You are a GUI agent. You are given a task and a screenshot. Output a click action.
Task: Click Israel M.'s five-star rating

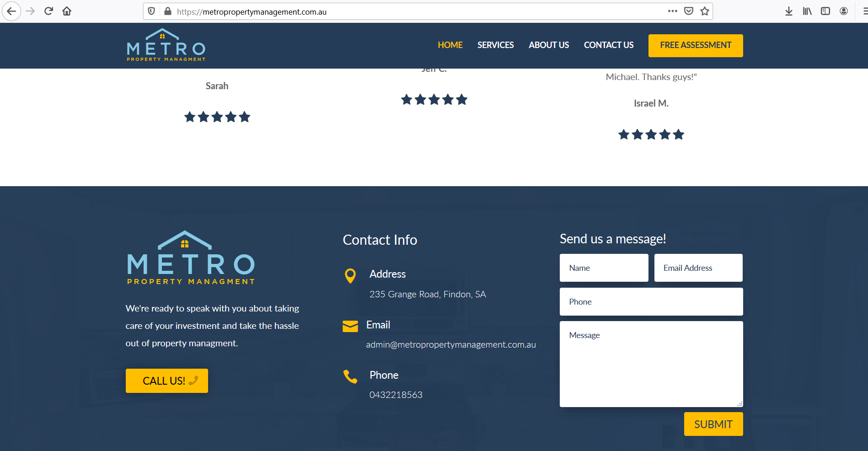pos(651,134)
